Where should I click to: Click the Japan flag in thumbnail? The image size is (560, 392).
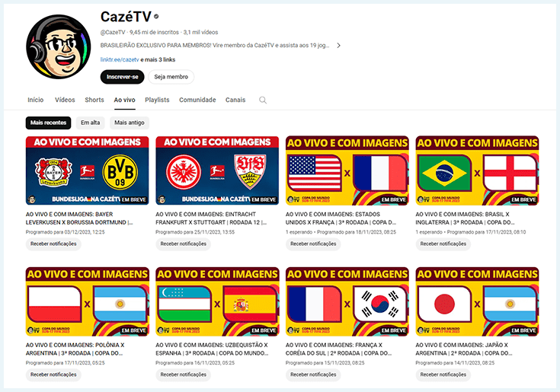[x=444, y=304]
